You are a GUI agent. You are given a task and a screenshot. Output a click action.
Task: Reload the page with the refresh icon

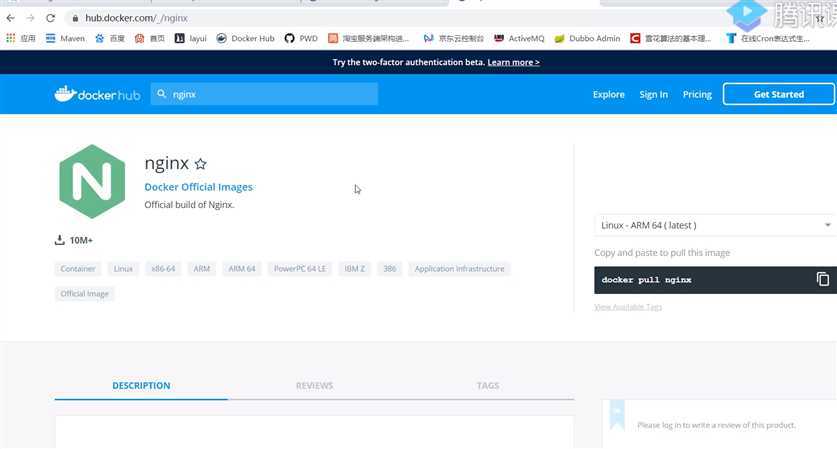50,18
